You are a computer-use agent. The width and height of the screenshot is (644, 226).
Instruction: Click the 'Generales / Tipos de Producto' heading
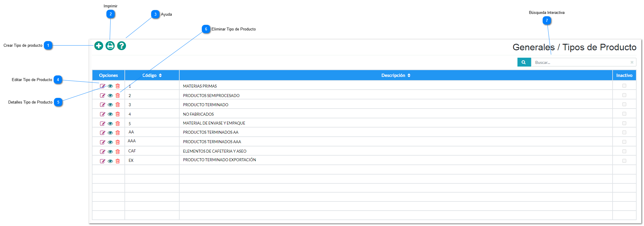(574, 47)
